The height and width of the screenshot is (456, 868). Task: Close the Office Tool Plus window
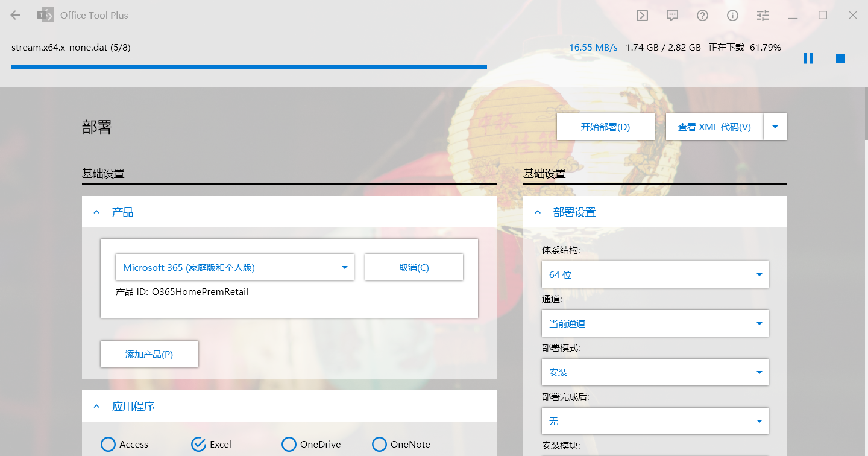(x=853, y=16)
